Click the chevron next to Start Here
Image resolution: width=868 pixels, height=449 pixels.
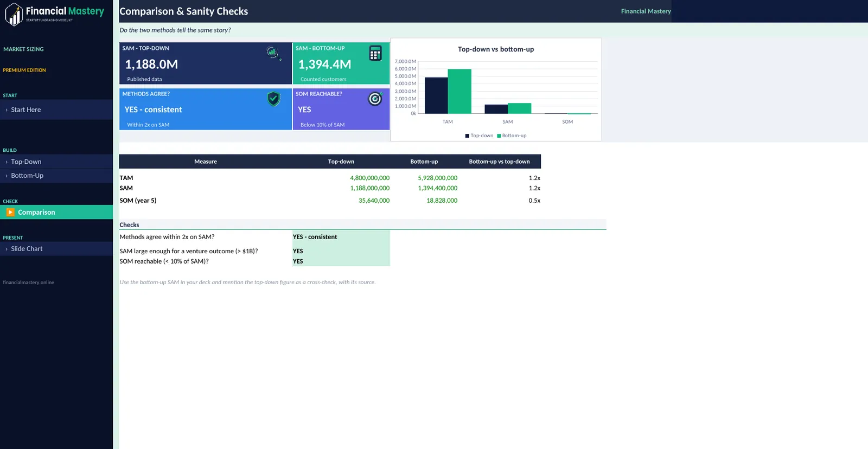point(7,110)
